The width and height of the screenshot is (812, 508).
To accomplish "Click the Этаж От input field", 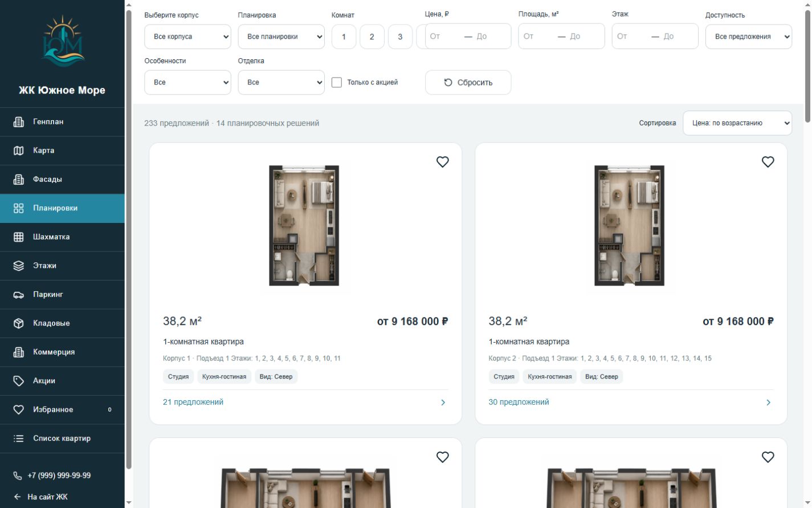I will pyautogui.click(x=630, y=36).
